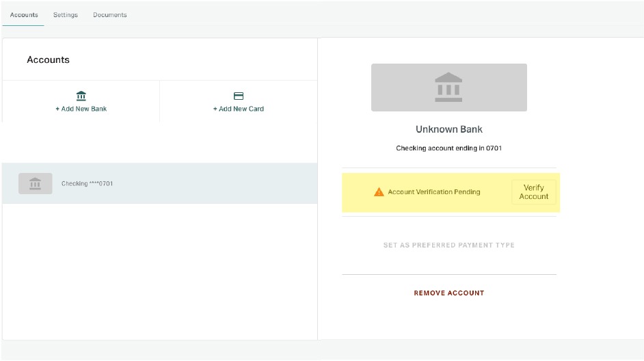The height and width of the screenshot is (361, 644).
Task: Click the Account Verification Pending banner text
Action: click(433, 192)
